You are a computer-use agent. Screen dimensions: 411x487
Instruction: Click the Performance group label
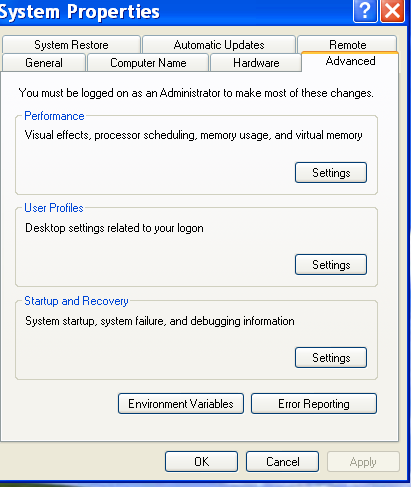tap(54, 116)
